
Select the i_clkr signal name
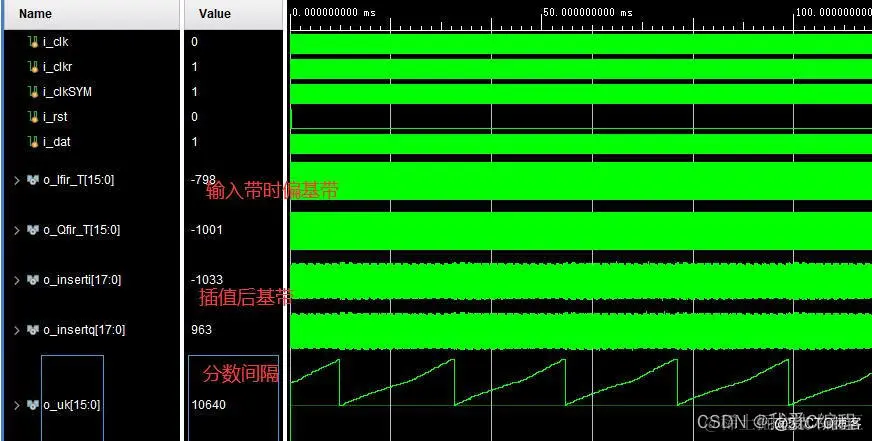tap(58, 67)
